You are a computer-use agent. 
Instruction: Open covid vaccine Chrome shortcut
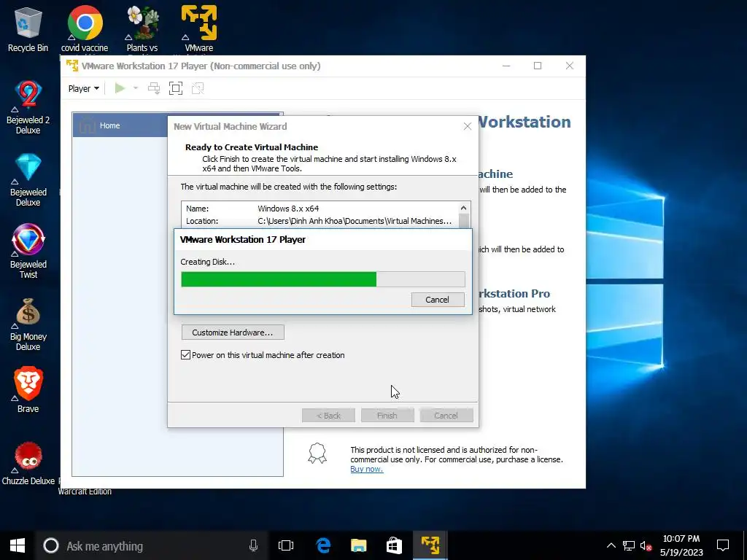point(85,29)
